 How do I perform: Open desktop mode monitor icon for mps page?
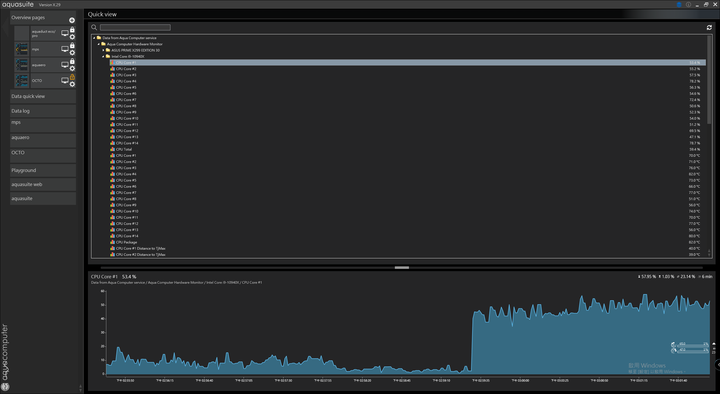tap(65, 49)
